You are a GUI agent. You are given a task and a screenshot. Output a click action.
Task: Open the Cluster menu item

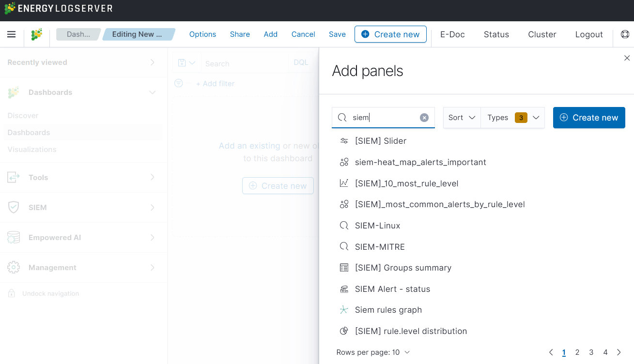(542, 34)
